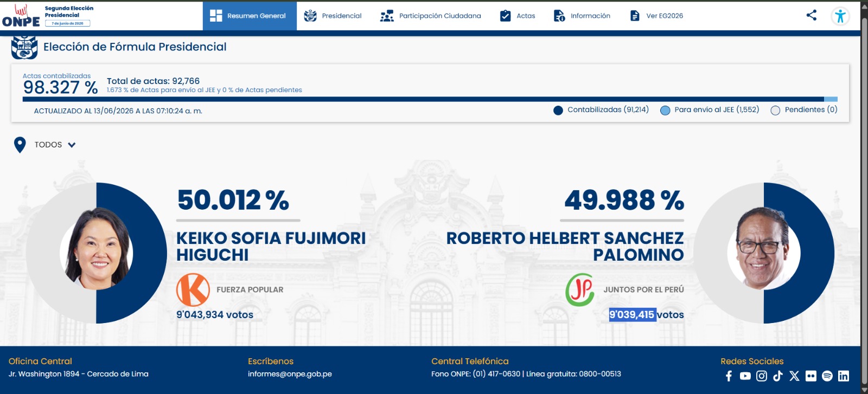Open ONPE X (Twitter) icon
The height and width of the screenshot is (394, 868).
[794, 376]
